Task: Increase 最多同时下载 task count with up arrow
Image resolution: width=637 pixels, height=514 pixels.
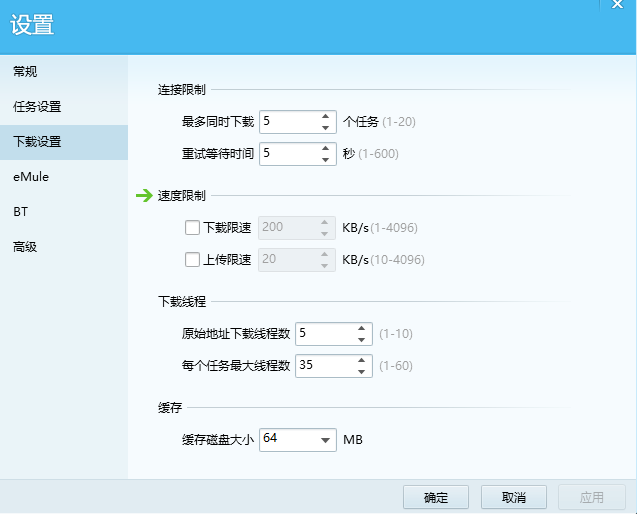Action: (325, 117)
